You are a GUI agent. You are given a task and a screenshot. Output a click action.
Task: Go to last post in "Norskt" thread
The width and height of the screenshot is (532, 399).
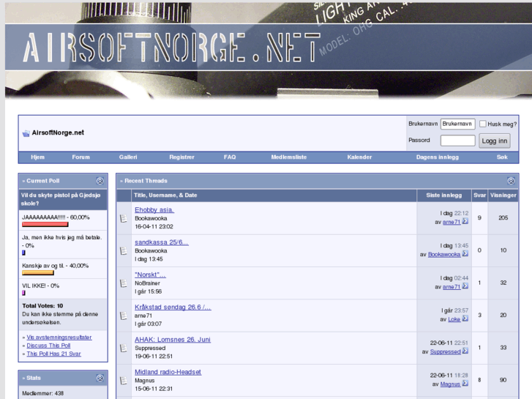465,286
